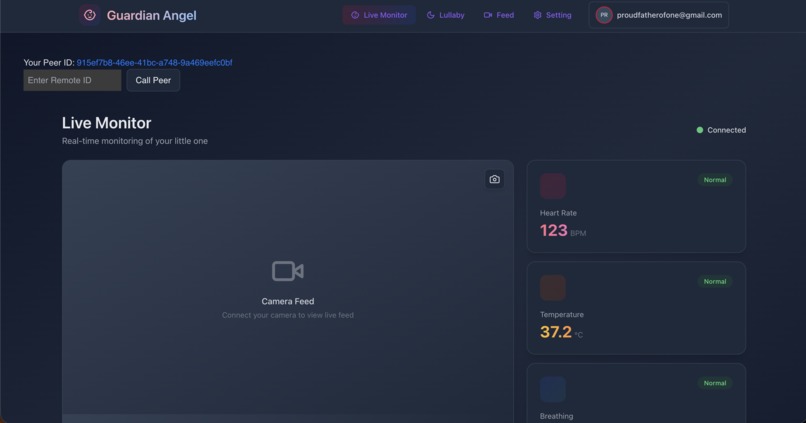Image resolution: width=806 pixels, height=423 pixels.
Task: Click the Live Monitor page heading
Action: 106,123
